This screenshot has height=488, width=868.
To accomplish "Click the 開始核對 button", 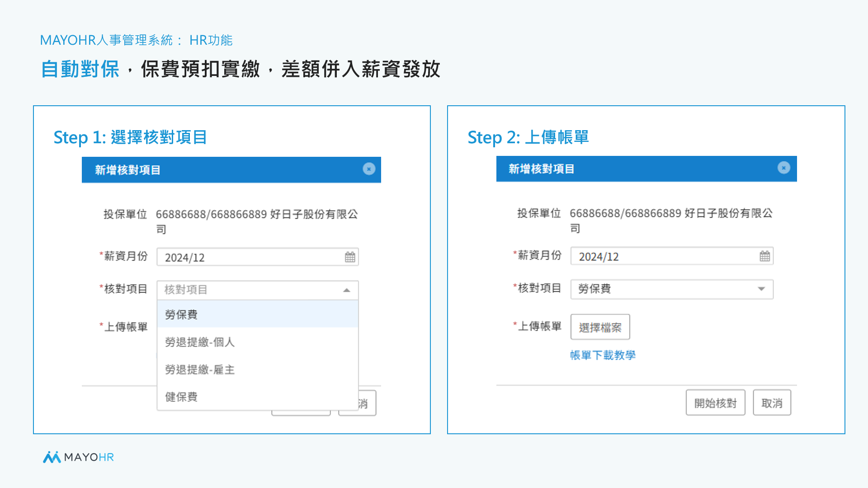I will [715, 403].
